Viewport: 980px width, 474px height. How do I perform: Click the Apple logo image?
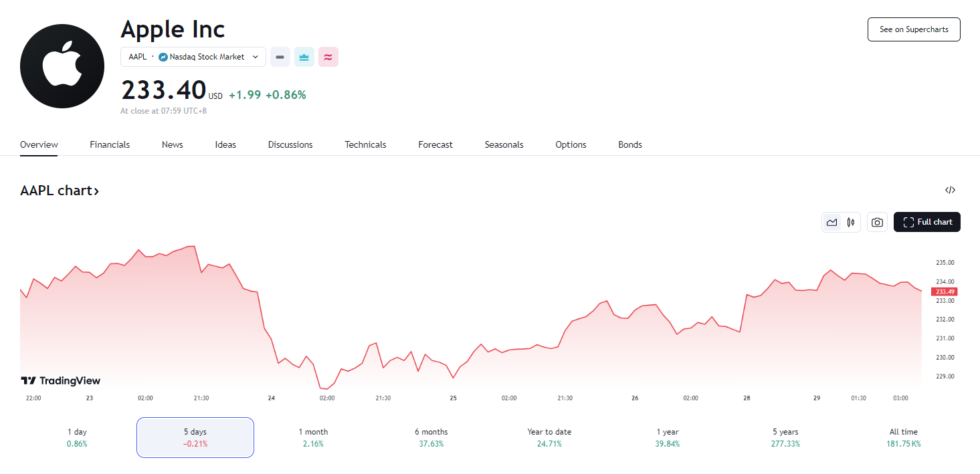pos(62,66)
